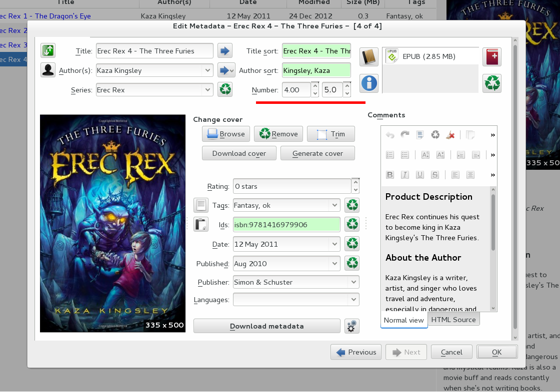The height and width of the screenshot is (392, 560).
Task: Copy comments text with the pages icon
Action: pyautogui.click(x=470, y=135)
